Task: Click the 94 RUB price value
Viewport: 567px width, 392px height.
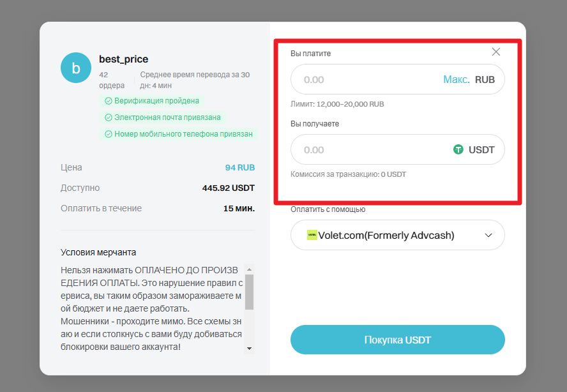Action: point(241,167)
